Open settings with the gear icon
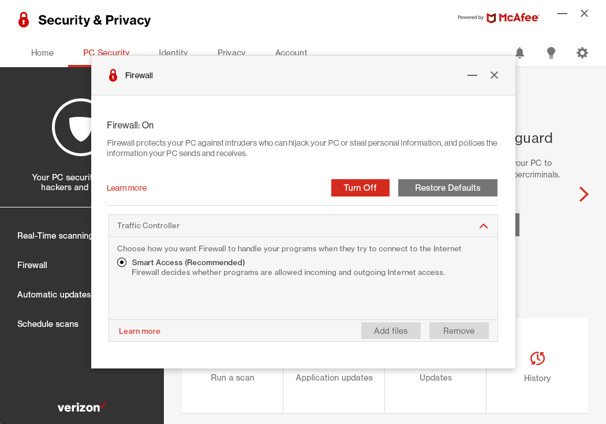This screenshot has width=606, height=424. tap(582, 53)
